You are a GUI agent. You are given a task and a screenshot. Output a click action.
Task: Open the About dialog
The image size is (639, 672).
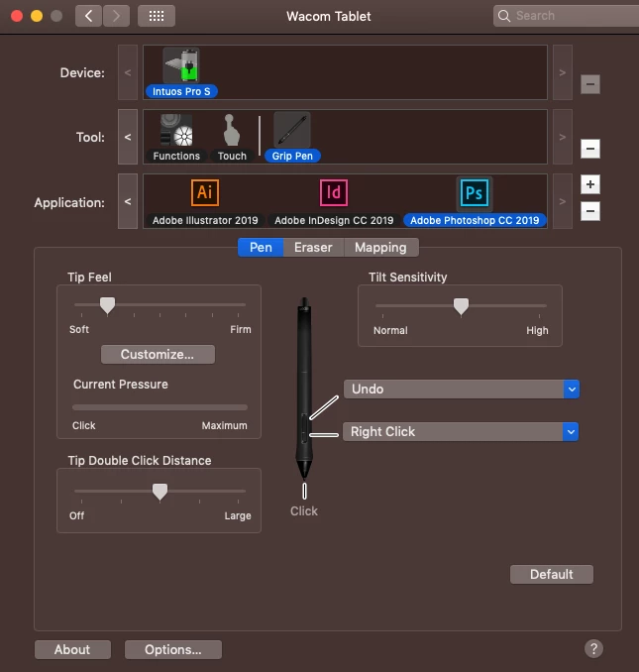coord(72,650)
